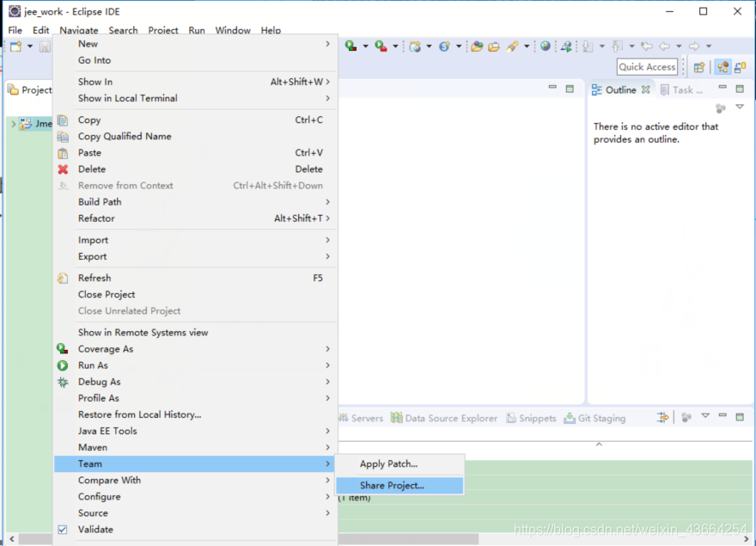This screenshot has width=756, height=546.
Task: Switch to the Data Source Explorer tab
Action: tap(444, 418)
